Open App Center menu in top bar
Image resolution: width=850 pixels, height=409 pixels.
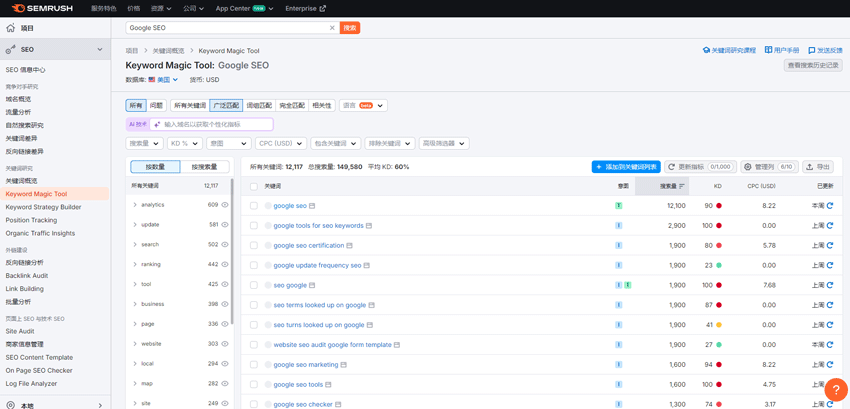click(x=244, y=8)
